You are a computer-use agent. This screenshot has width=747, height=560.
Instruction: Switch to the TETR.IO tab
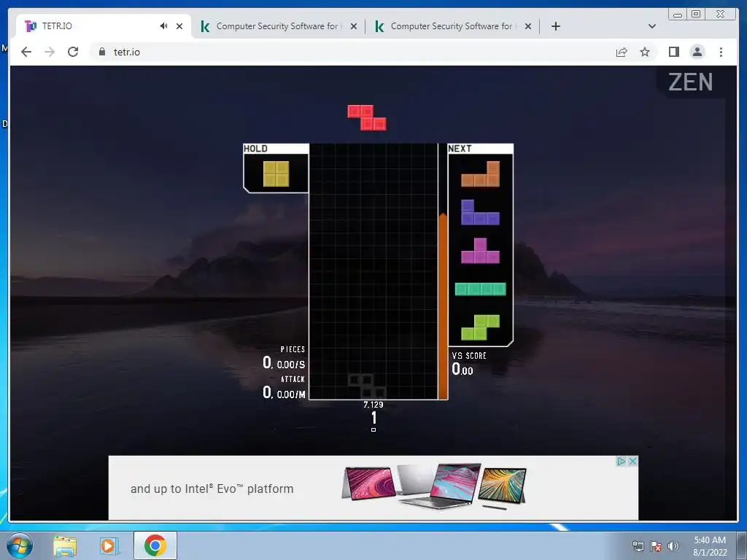(x=102, y=26)
